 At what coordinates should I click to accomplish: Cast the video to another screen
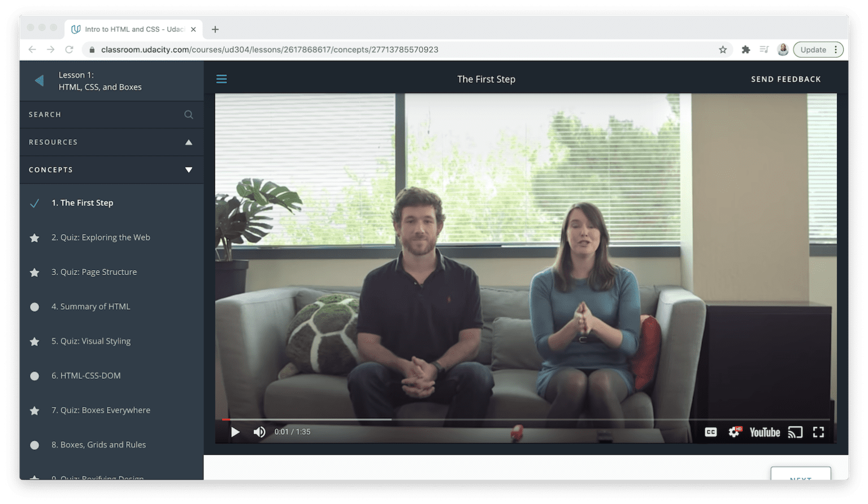(x=795, y=432)
